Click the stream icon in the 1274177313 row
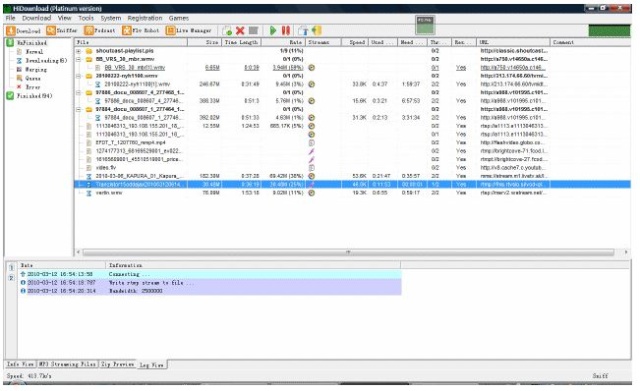This screenshot has height=391, width=640. (311, 151)
